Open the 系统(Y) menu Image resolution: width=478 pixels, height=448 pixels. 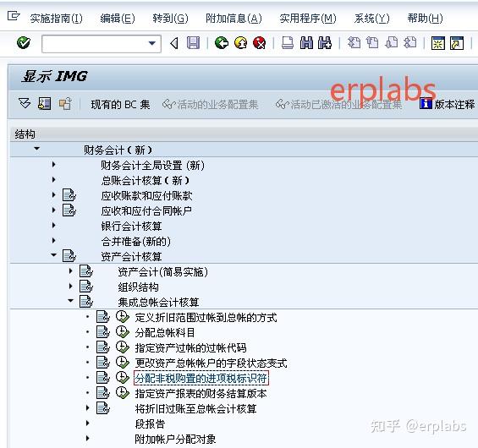pyautogui.click(x=372, y=19)
